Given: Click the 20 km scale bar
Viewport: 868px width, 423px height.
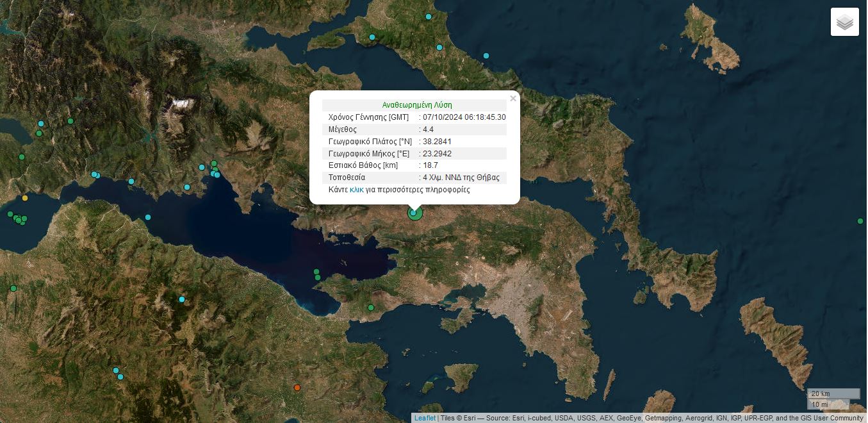Looking at the screenshot, I should click(833, 394).
